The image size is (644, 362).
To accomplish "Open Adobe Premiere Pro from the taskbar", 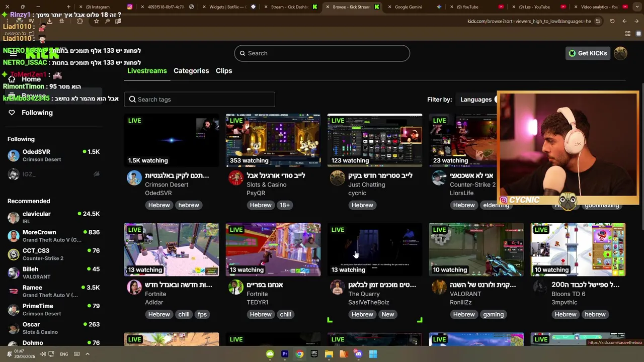I will 285,354.
